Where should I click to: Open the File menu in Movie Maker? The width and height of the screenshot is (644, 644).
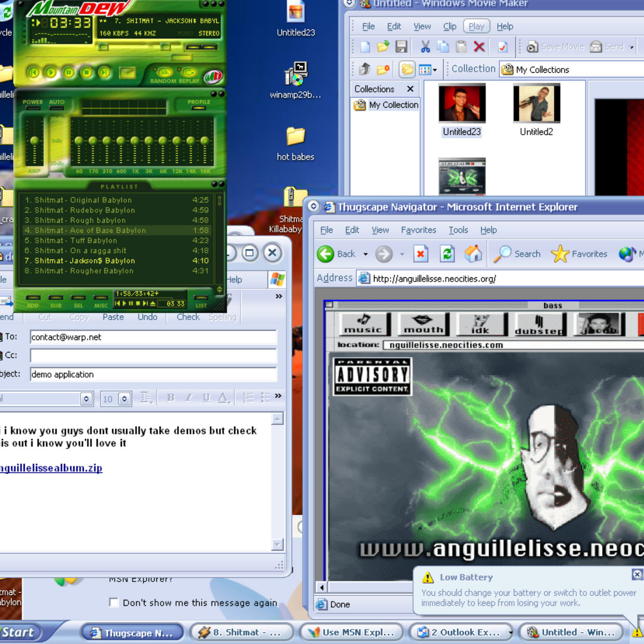point(369,26)
